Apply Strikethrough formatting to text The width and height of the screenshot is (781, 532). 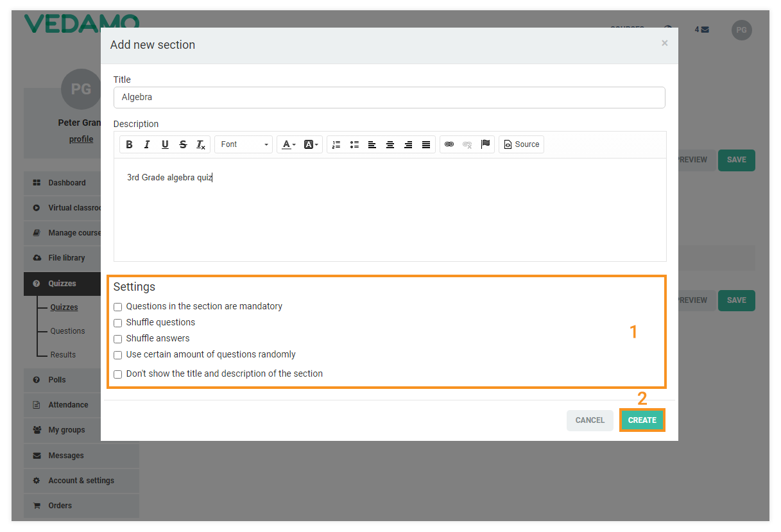[x=183, y=144]
